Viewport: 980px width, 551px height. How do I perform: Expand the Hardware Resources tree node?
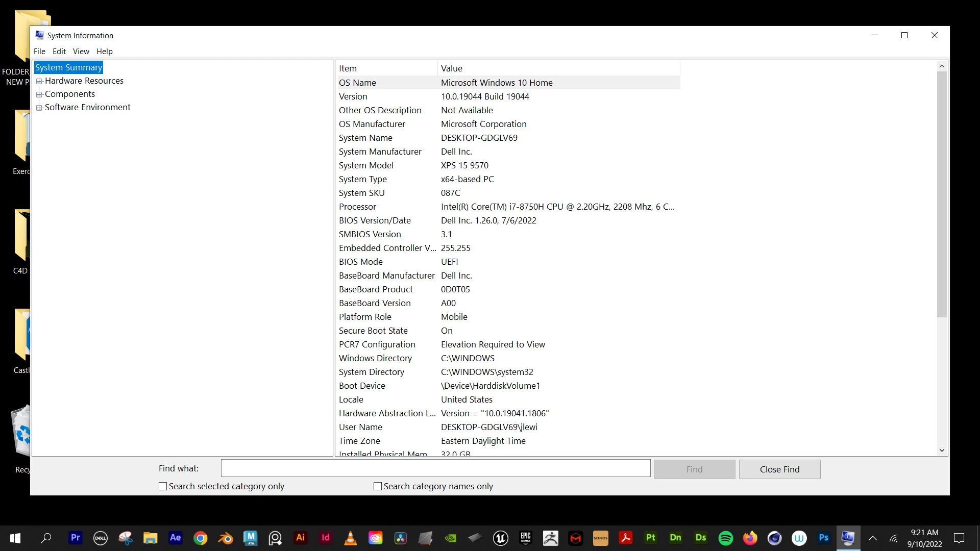click(x=39, y=81)
